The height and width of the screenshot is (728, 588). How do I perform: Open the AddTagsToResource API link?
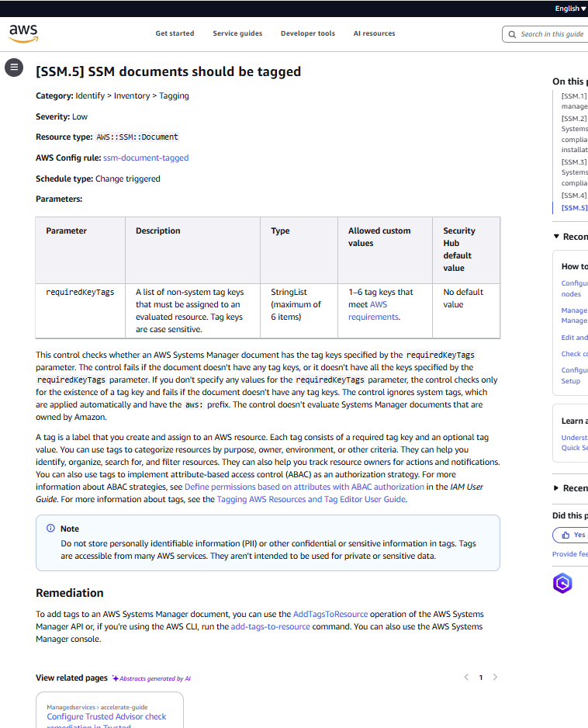330,614
